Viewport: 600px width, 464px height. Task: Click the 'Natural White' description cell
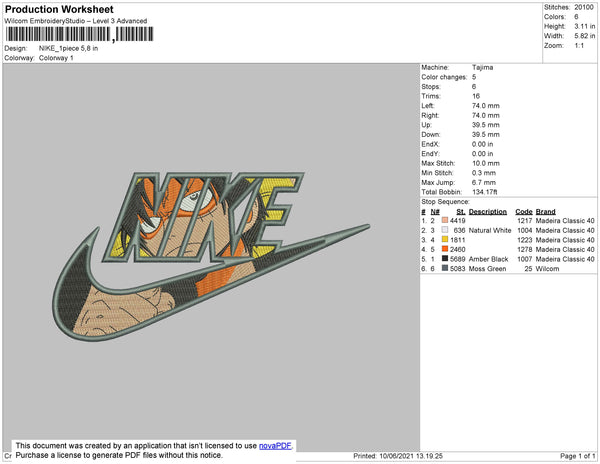pos(490,230)
